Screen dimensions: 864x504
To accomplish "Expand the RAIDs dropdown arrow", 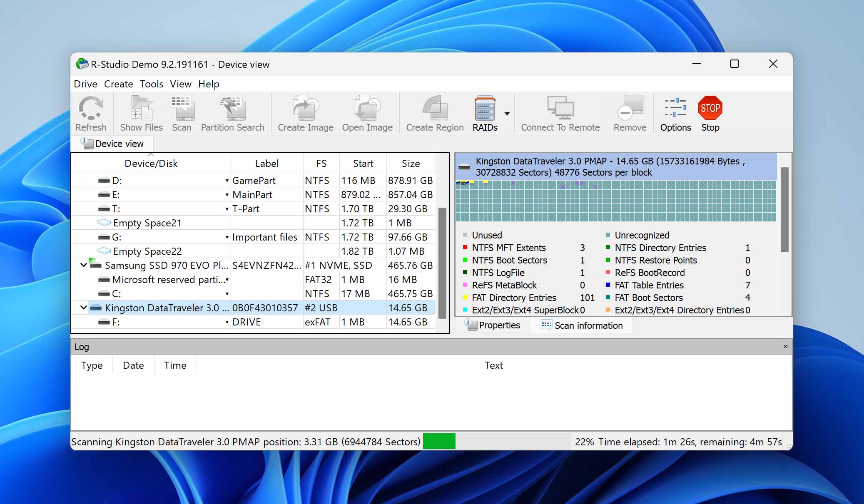I will point(507,114).
